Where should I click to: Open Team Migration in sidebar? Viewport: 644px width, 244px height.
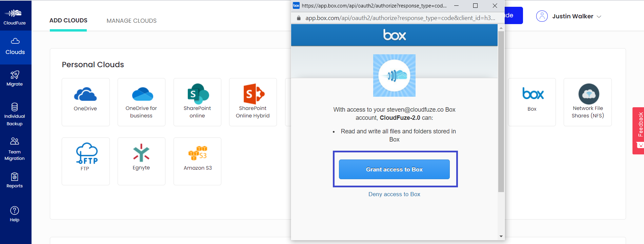[15, 149]
